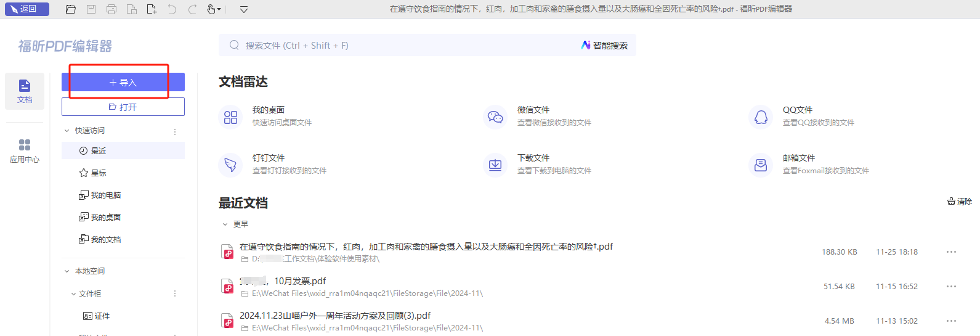Select the 文档 sidebar tab
The height and width of the screenshot is (336, 980).
point(25,91)
